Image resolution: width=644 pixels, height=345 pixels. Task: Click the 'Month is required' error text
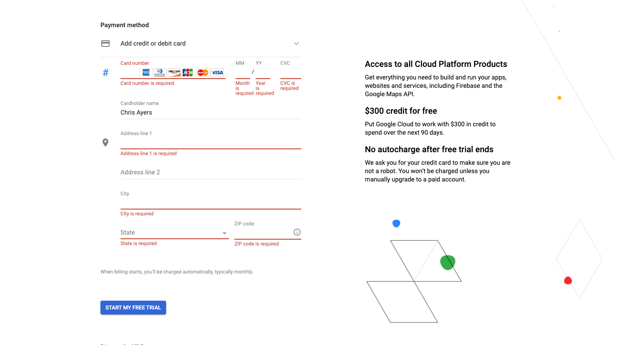click(x=244, y=88)
